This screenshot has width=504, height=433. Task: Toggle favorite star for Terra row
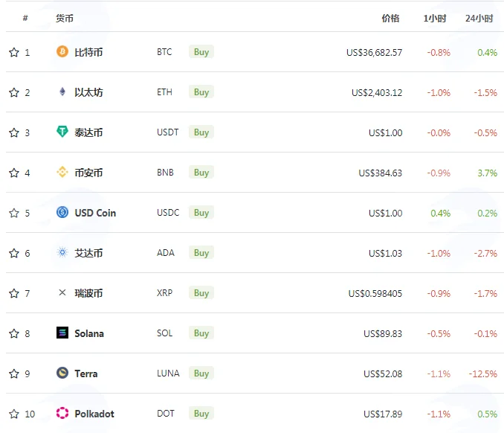coord(14,373)
